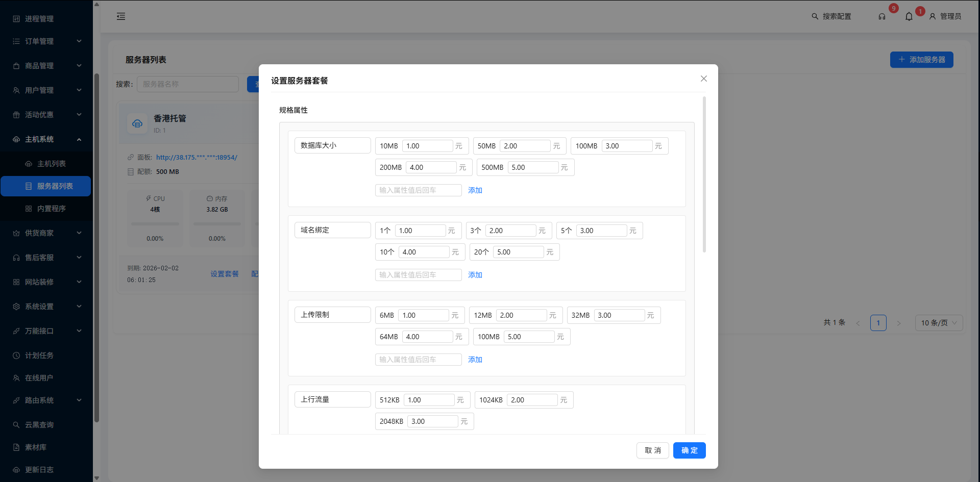Open the notification bell icon
The image size is (980, 482).
click(x=909, y=16)
